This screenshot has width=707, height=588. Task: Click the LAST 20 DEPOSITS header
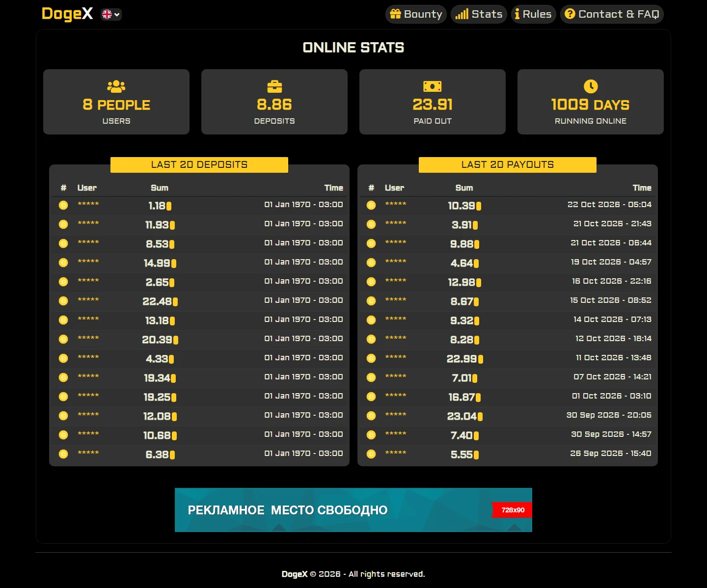pos(199,165)
